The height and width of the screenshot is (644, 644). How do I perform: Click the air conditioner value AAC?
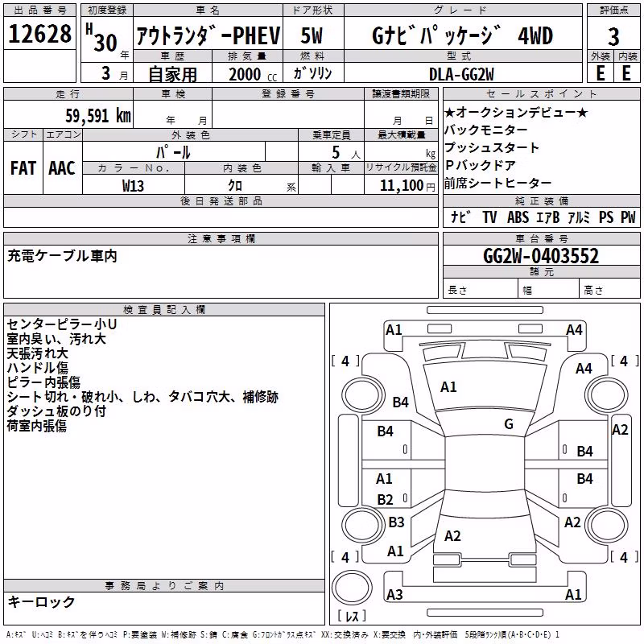tap(62, 168)
